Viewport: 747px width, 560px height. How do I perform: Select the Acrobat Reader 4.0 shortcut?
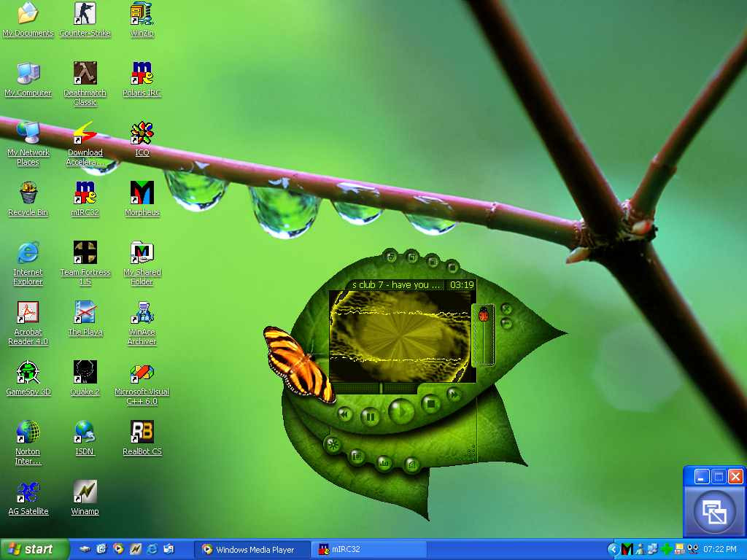[x=28, y=324]
